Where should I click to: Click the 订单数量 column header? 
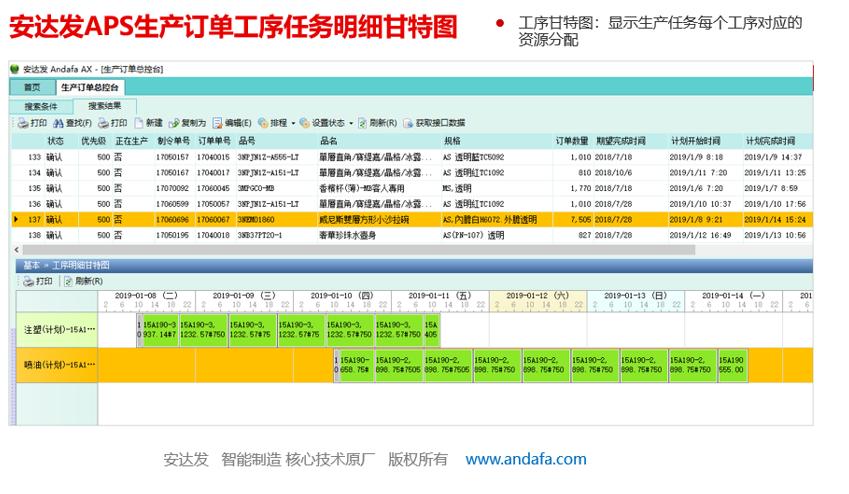click(572, 141)
